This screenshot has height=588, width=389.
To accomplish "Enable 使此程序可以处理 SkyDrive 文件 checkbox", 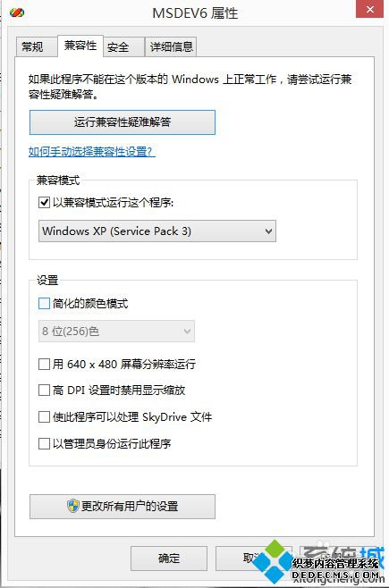I will (x=44, y=416).
